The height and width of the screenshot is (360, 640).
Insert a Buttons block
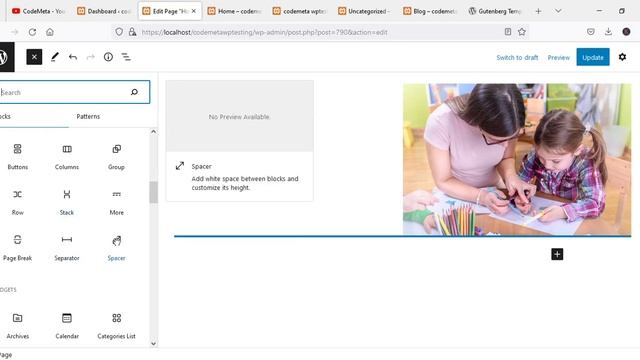click(18, 157)
